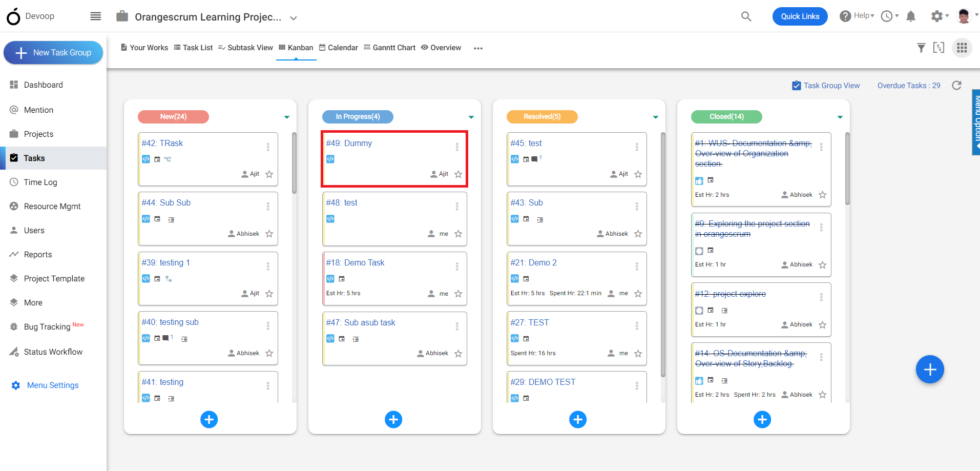Add a task in the In Progress column
This screenshot has width=980, height=471.
[x=393, y=420]
